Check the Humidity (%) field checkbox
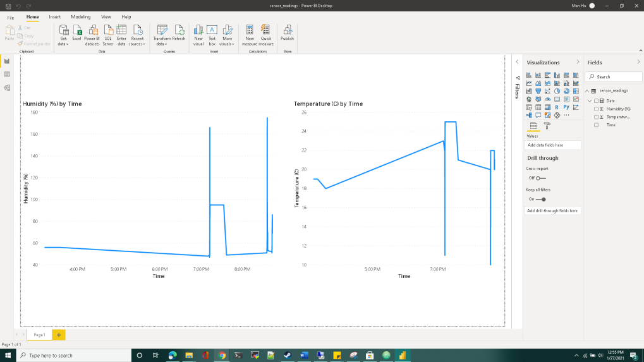The image size is (644, 362). point(596,109)
